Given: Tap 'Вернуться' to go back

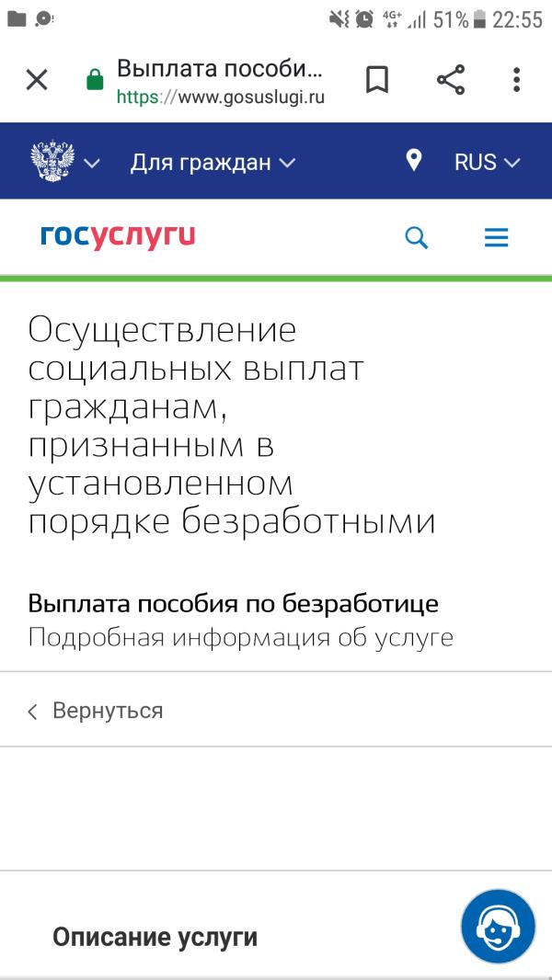Looking at the screenshot, I should pyautogui.click(x=108, y=711).
